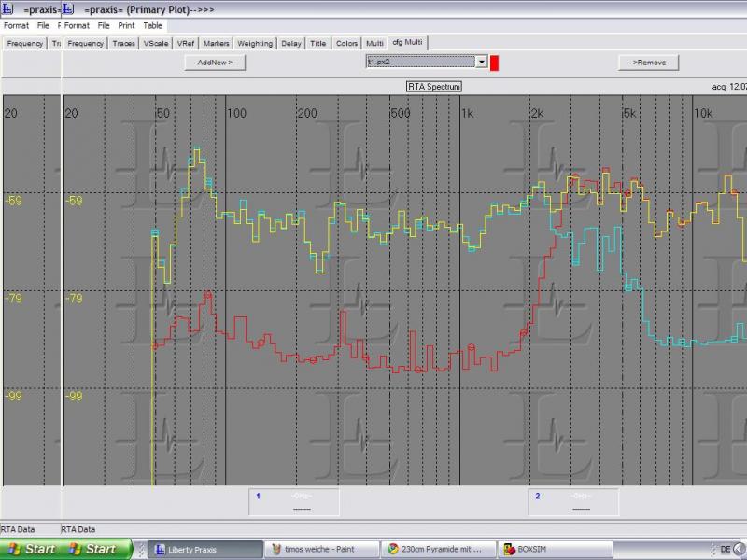Click the Primary Plot window title icon
747x560 pixels.
coord(68,8)
